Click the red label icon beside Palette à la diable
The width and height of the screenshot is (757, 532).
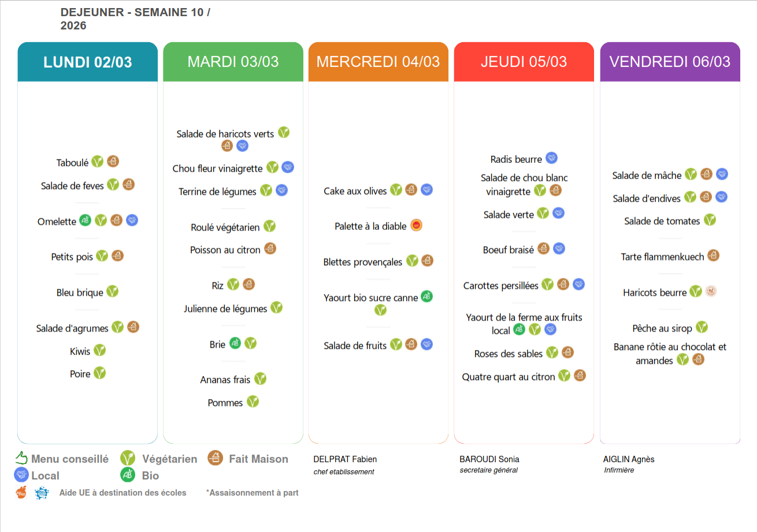pyautogui.click(x=416, y=225)
